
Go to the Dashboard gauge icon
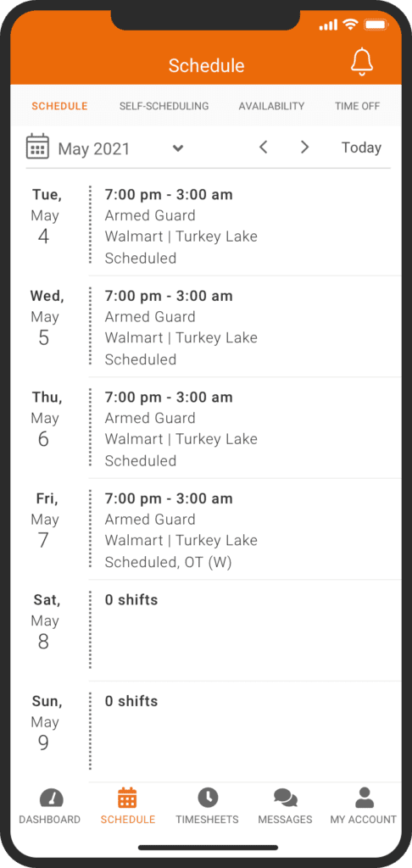(x=51, y=798)
